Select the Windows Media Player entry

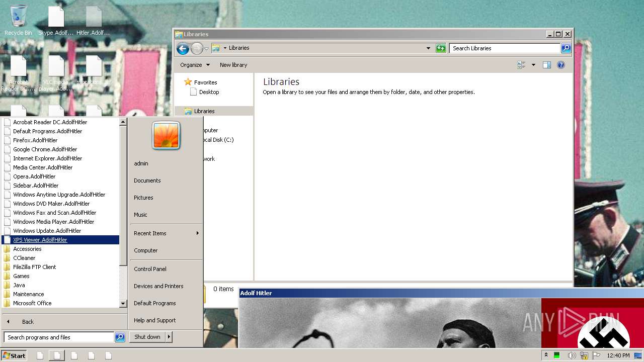point(53,222)
